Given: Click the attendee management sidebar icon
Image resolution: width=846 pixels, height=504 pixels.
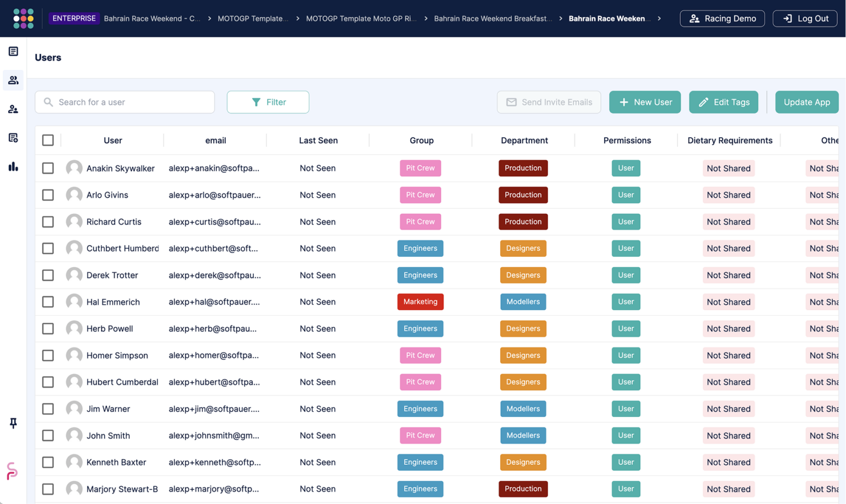Looking at the screenshot, I should coord(13,109).
